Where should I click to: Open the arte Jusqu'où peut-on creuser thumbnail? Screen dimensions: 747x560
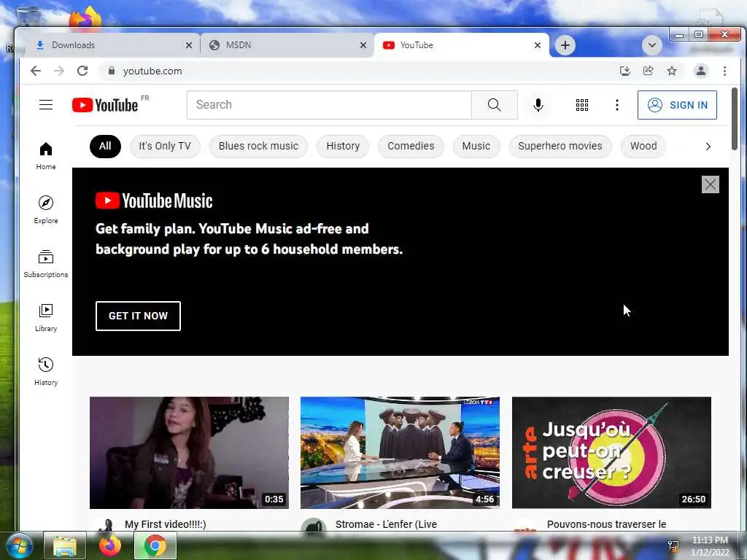(611, 452)
